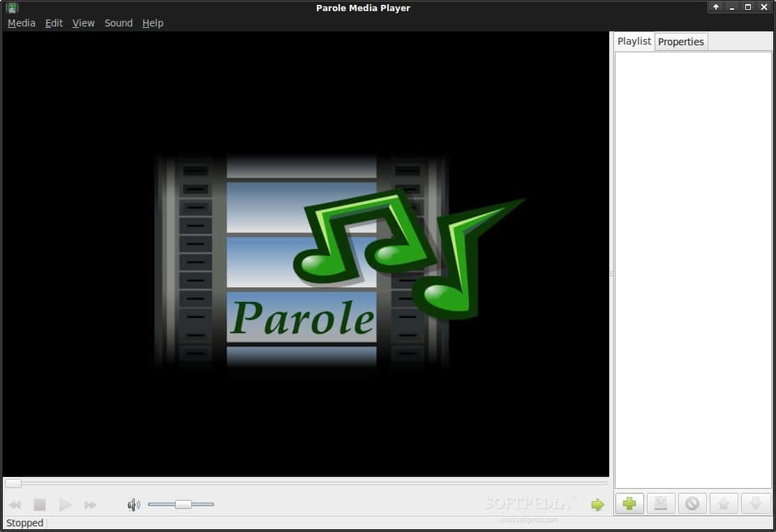Open the View menu
Image resolution: width=776 pixels, height=532 pixels.
(x=83, y=23)
